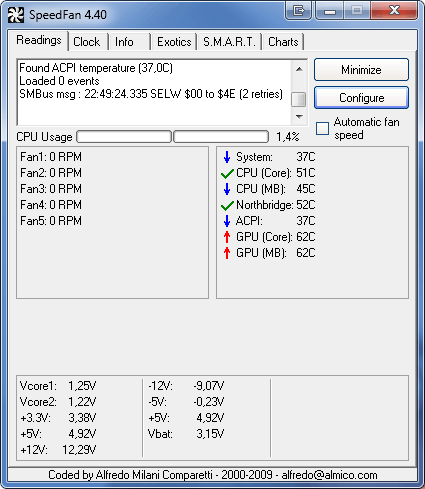Open the Charts tab
This screenshot has height=489, width=425.
pyautogui.click(x=283, y=42)
